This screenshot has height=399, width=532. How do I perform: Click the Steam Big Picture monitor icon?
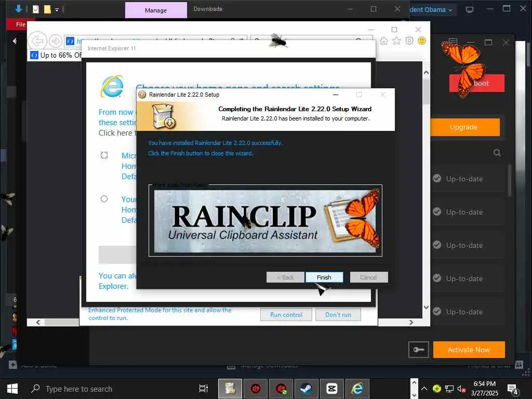click(470, 9)
